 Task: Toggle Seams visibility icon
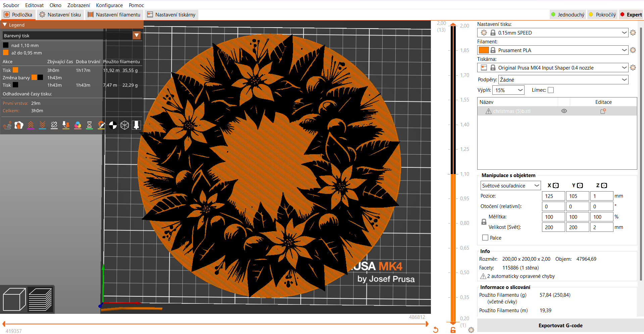tap(54, 125)
